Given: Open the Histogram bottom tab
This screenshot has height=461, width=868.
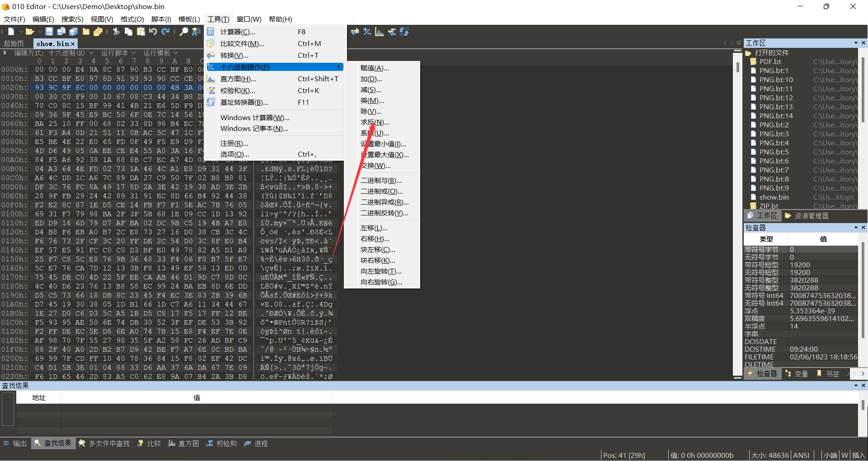Looking at the screenshot, I should [x=183, y=443].
